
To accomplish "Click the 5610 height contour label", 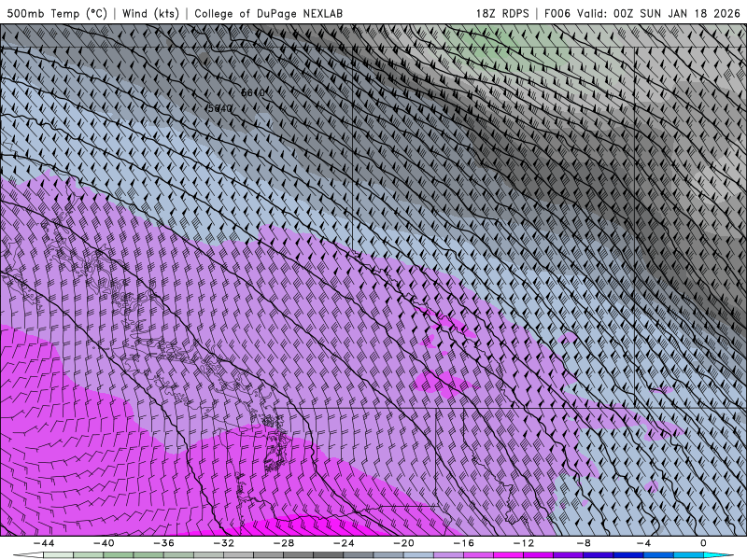I will [252, 92].
